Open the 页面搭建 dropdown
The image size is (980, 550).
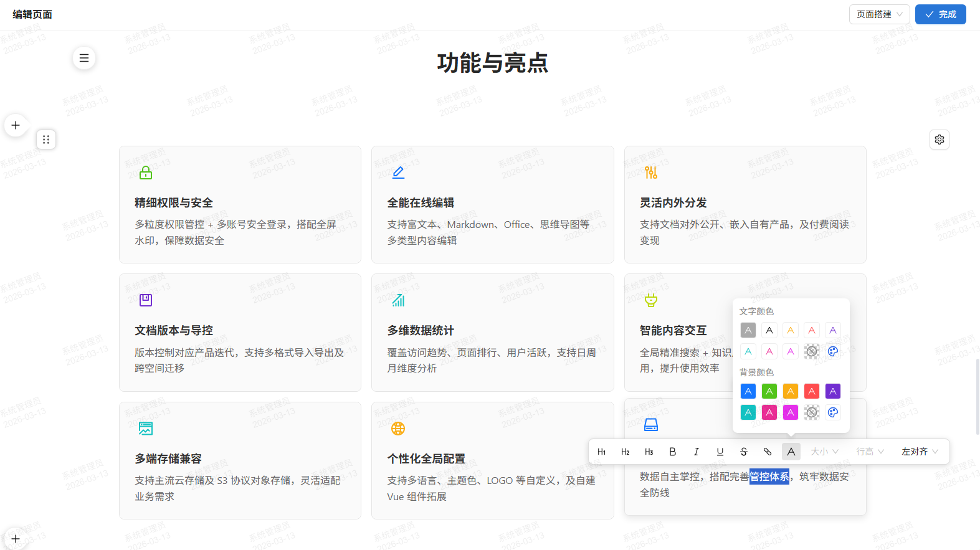coord(880,14)
